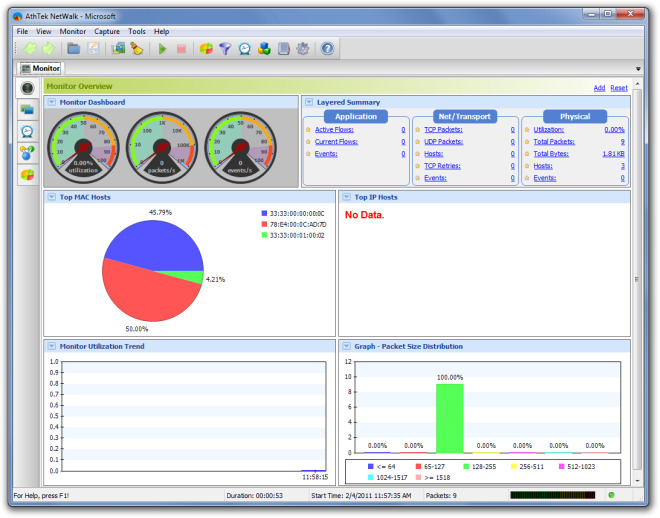Open Current Flows link
This screenshot has width=660, height=518.
pos(336,142)
